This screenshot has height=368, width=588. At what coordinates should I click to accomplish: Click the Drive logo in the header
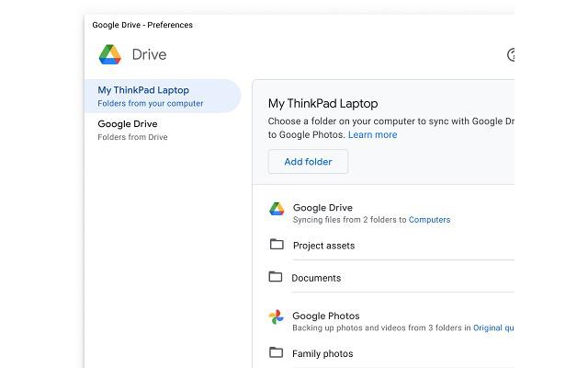click(110, 54)
